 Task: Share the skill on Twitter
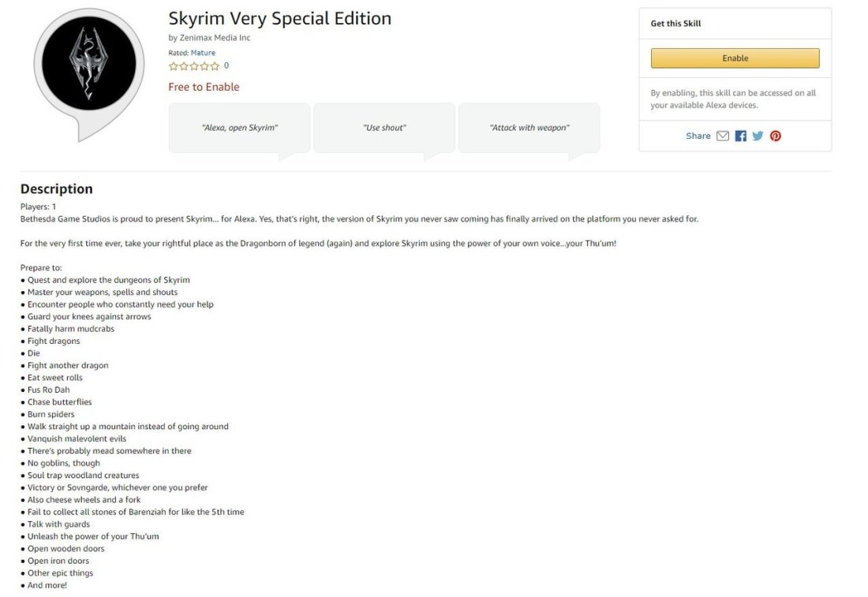point(758,136)
